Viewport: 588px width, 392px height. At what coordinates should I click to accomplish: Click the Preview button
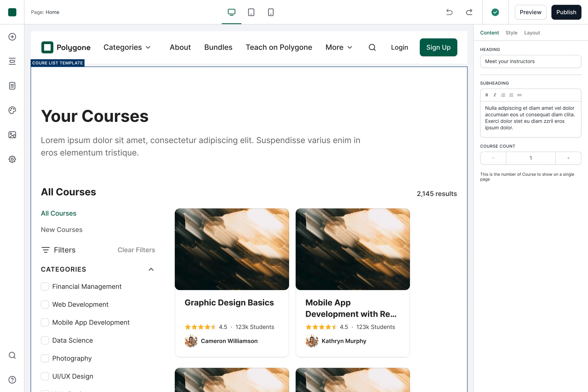(530, 12)
